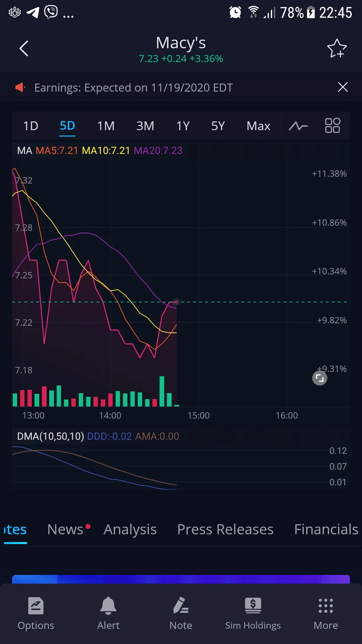Tap the current price dot on chart
Image resolution: width=362 pixels, height=644 pixels.
176,302
